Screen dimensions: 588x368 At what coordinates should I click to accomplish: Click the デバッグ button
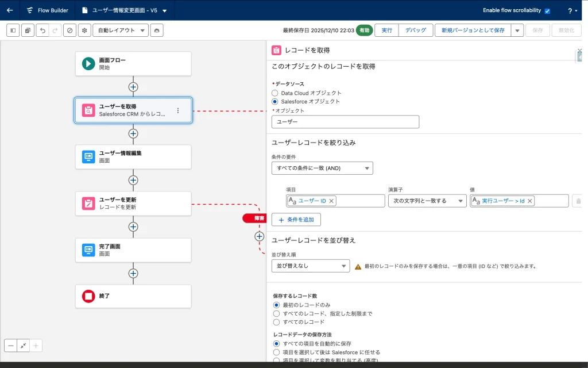[416, 30]
